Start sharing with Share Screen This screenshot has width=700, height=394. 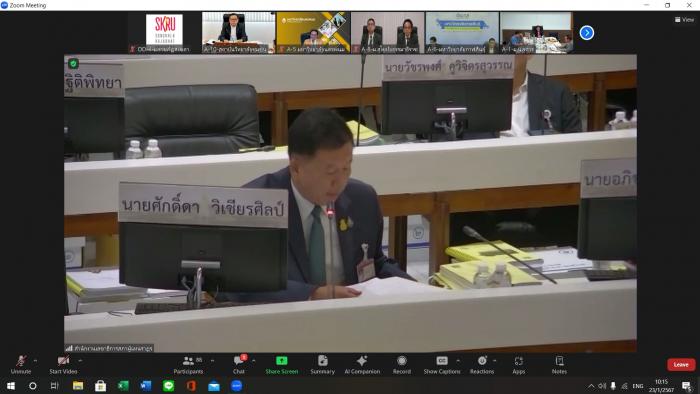tap(282, 365)
